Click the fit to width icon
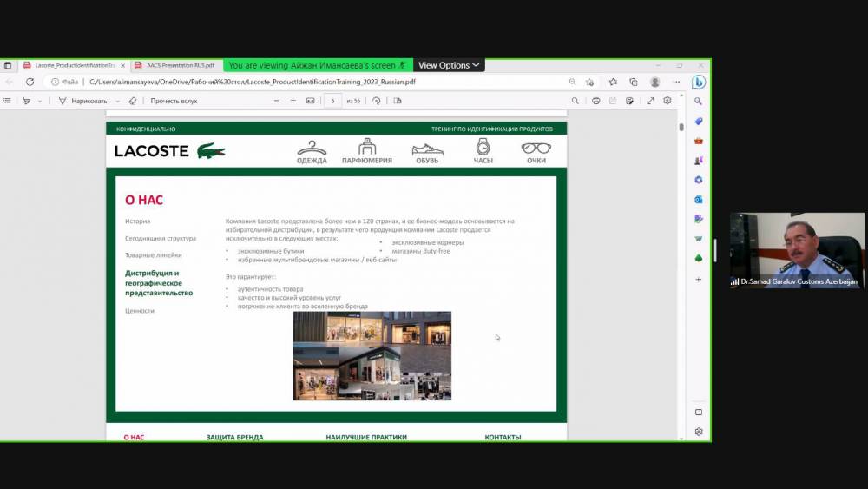 [311, 101]
